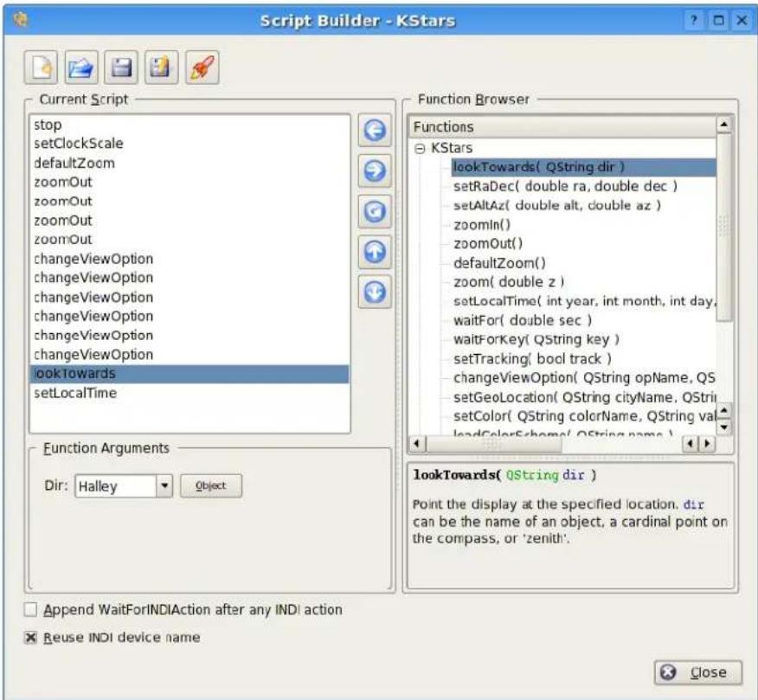Run the script with the rocket icon
The image size is (758, 700).
[x=202, y=67]
